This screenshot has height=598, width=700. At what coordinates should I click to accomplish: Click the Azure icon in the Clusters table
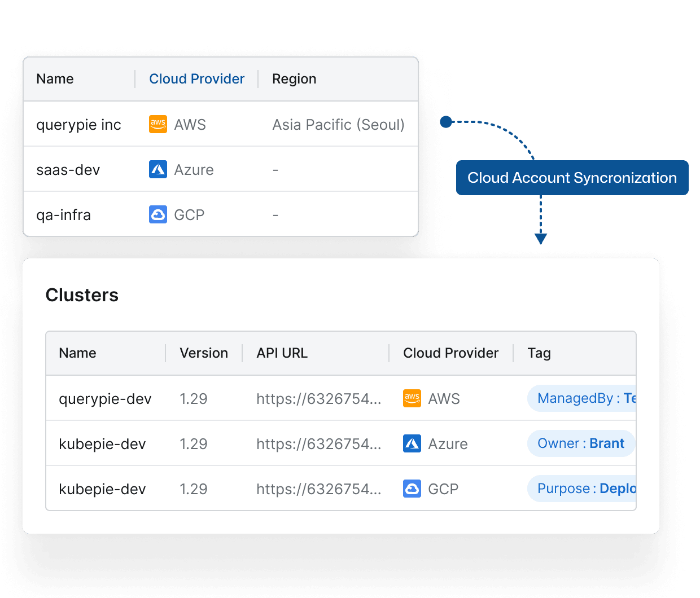pos(412,443)
